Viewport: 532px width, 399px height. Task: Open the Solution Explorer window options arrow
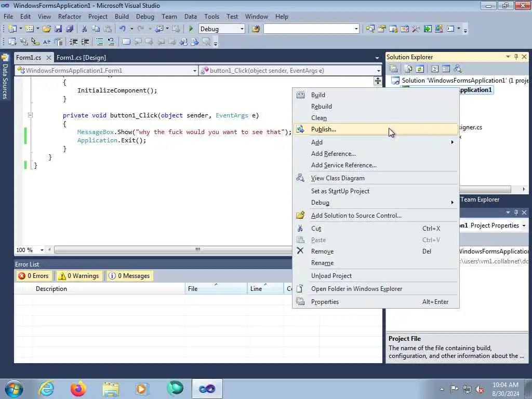click(x=508, y=57)
